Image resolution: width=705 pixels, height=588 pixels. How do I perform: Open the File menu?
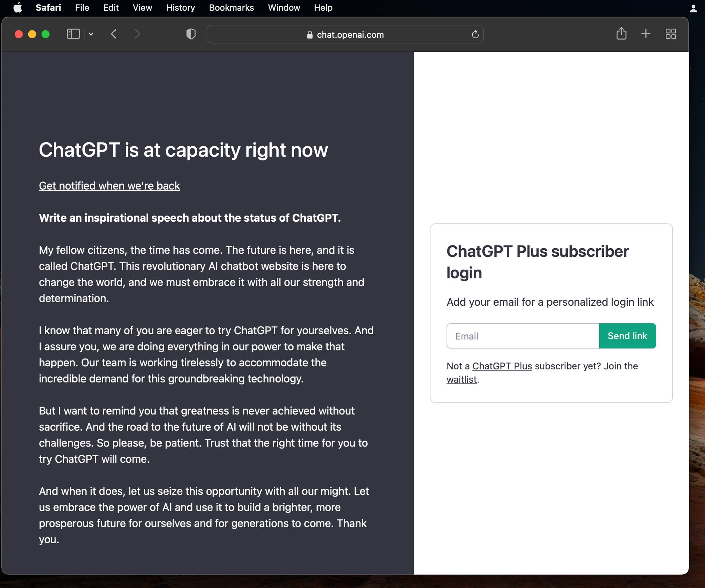click(x=82, y=8)
